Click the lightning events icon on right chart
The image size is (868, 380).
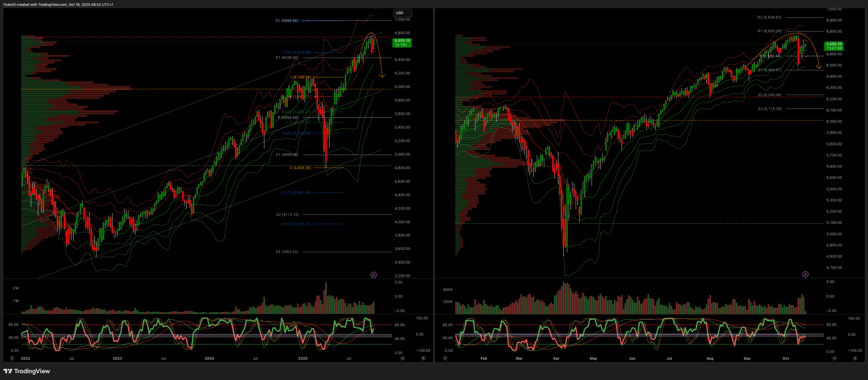(x=805, y=274)
